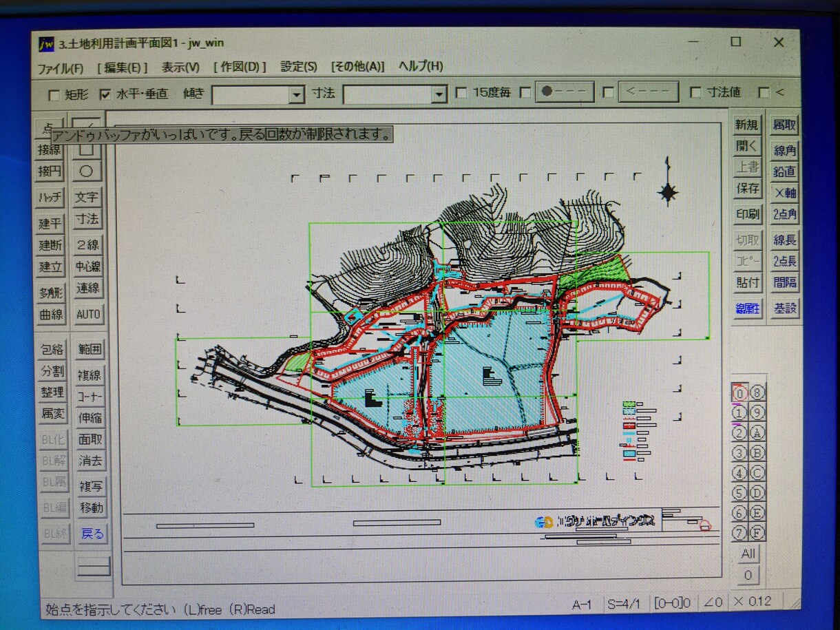Open the line attribute bar icon below 戻る
840x630 pixels.
(94, 566)
